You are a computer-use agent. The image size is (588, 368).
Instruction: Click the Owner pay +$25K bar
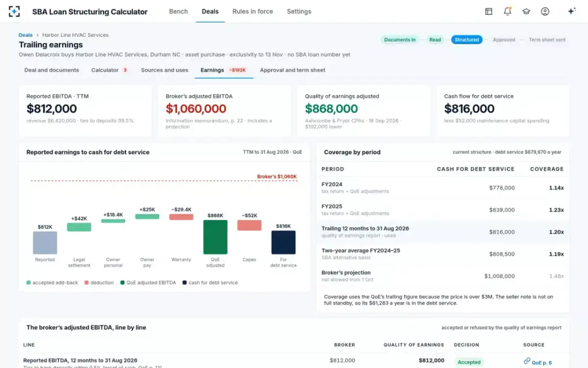pos(147,216)
